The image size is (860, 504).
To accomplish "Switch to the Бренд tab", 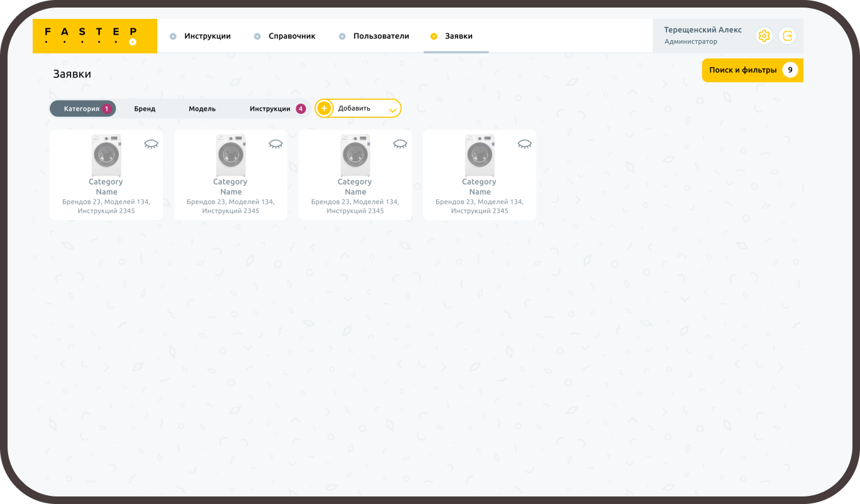I will tap(145, 109).
